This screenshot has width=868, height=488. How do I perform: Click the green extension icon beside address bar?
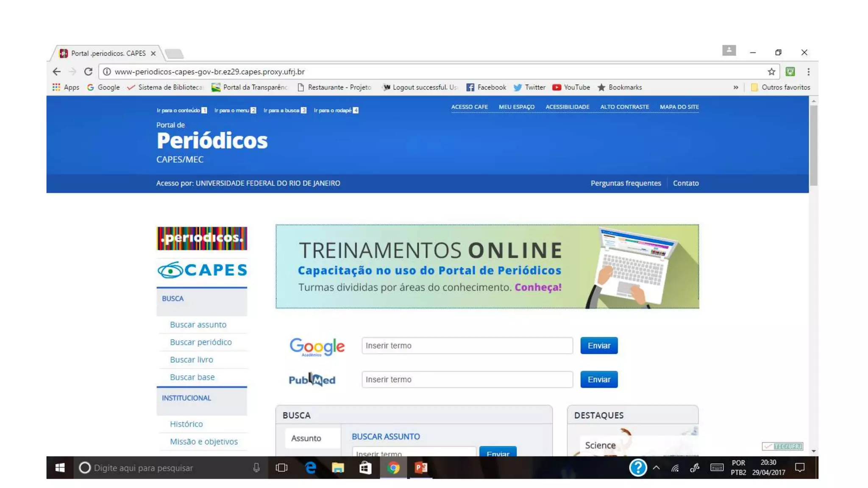(x=790, y=72)
